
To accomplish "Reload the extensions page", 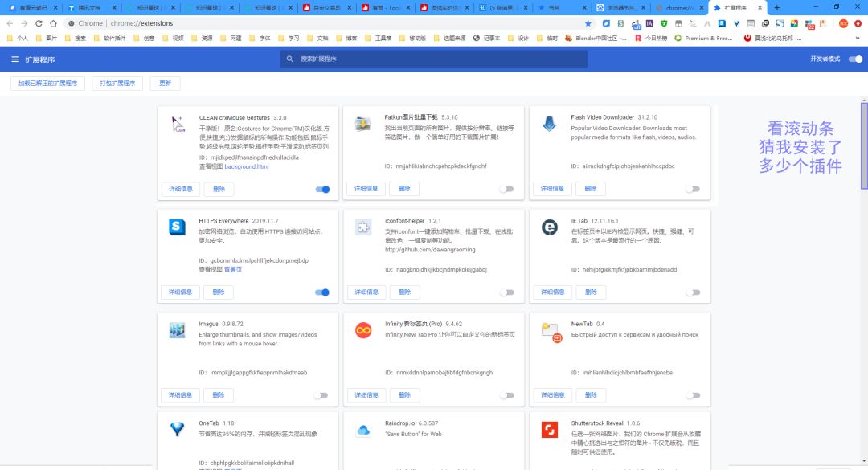I will [39, 23].
